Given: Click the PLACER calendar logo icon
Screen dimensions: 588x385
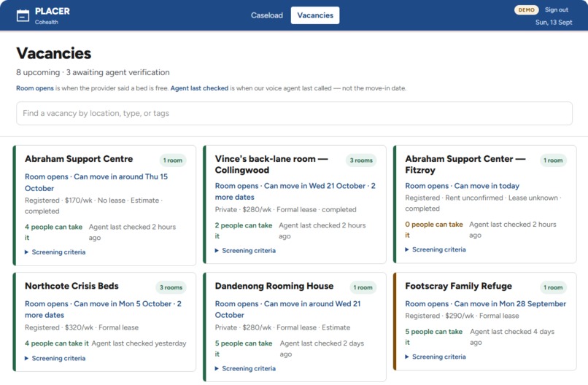Looking at the screenshot, I should [23, 16].
